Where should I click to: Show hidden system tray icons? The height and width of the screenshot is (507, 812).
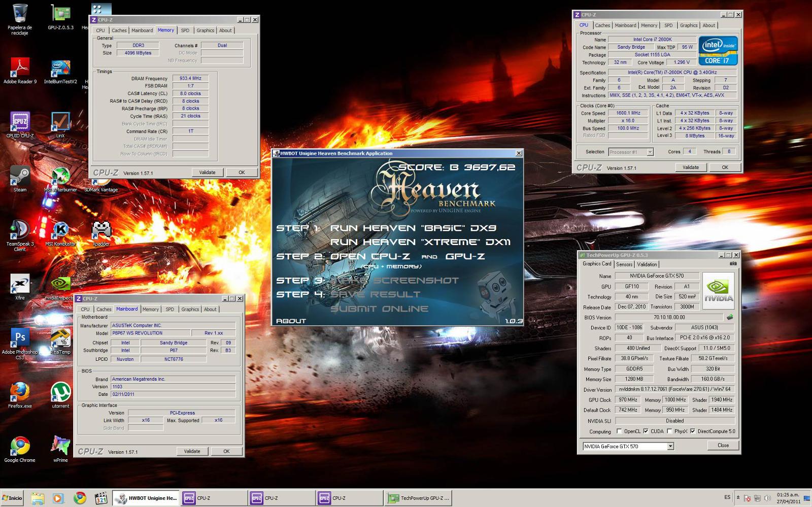click(x=738, y=498)
